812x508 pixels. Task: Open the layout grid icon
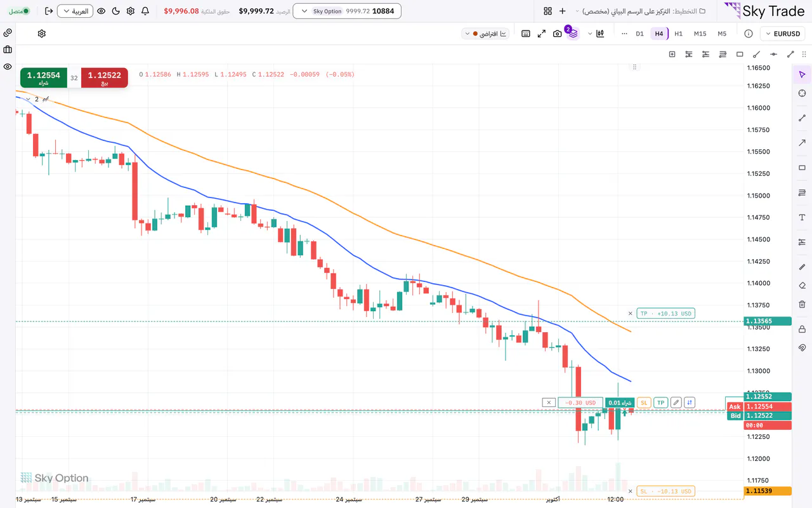[x=547, y=11]
